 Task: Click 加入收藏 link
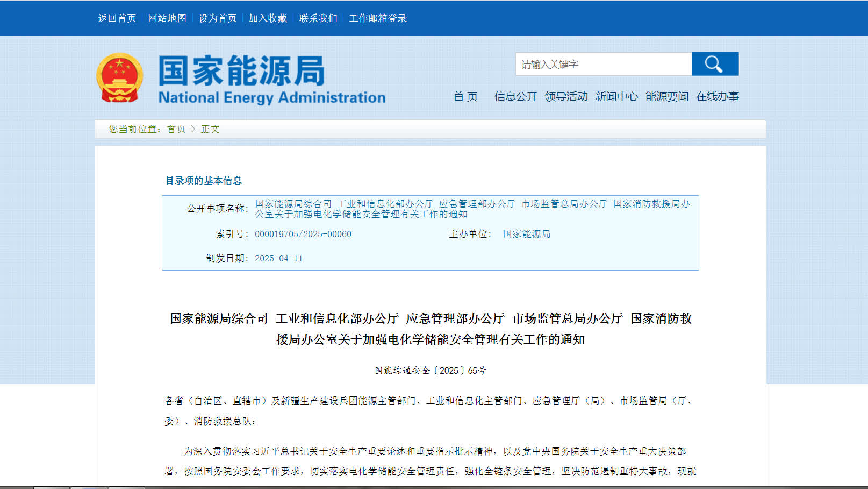tap(268, 18)
